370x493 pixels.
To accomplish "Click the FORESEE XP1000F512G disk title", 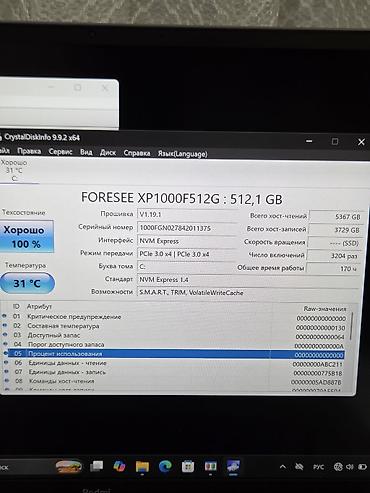I will point(182,199).
